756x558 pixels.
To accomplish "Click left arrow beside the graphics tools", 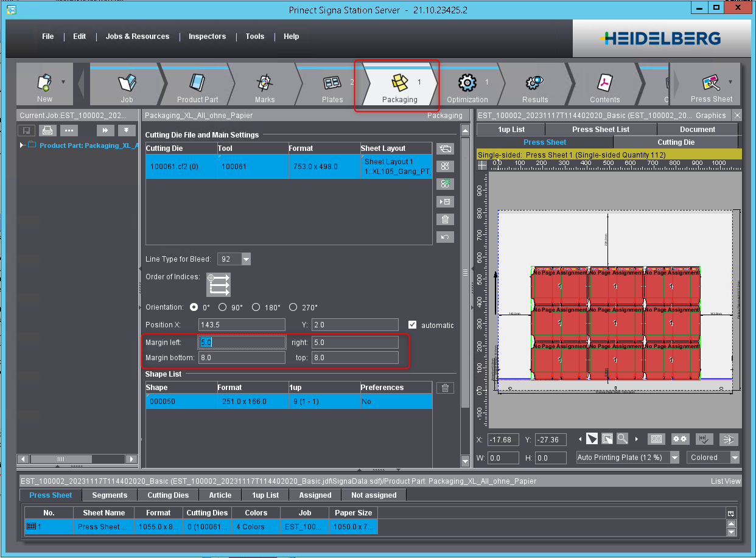I will [x=579, y=438].
